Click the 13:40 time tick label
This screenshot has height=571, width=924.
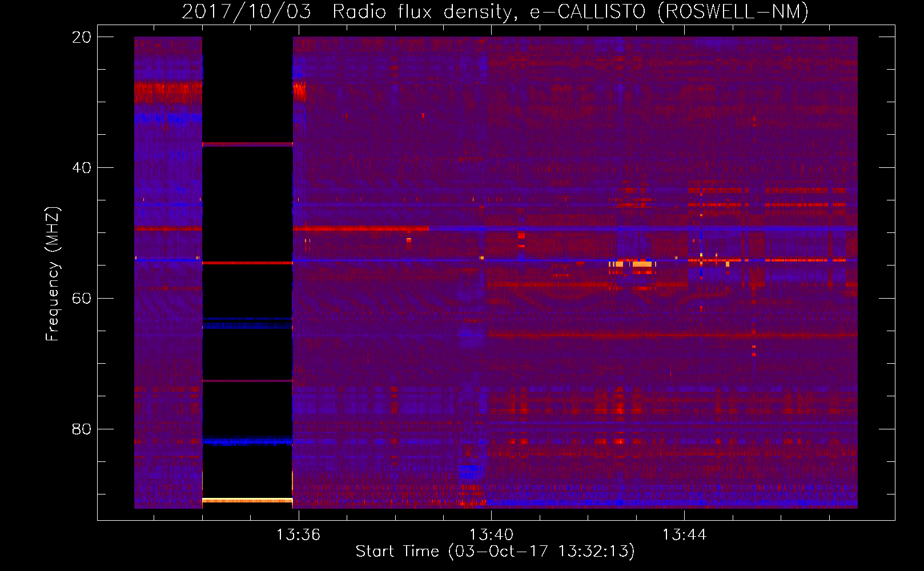[x=491, y=535]
